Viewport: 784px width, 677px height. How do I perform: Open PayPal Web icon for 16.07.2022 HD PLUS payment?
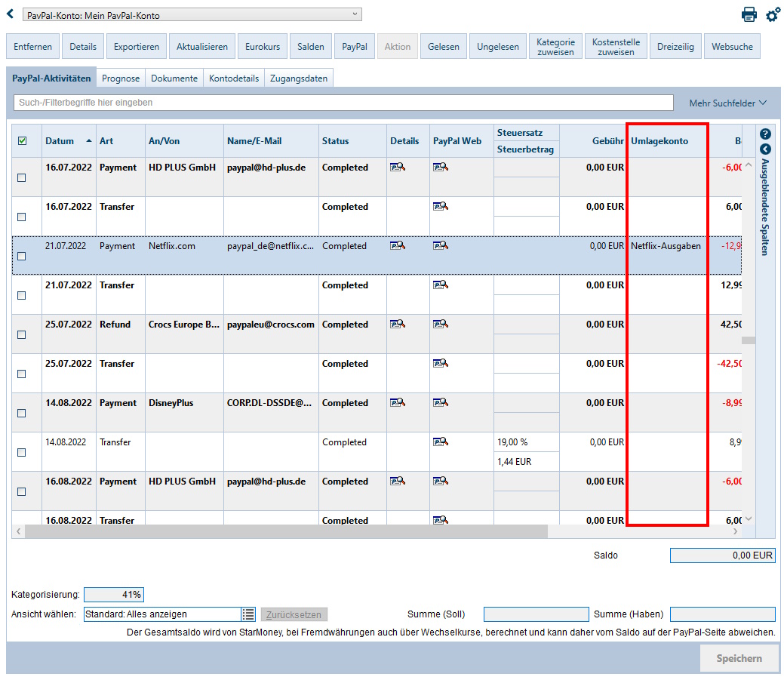pyautogui.click(x=441, y=167)
